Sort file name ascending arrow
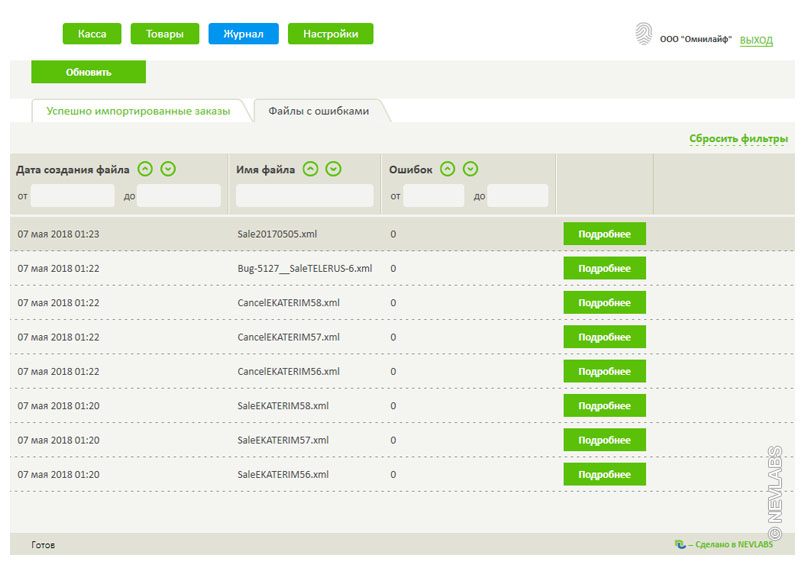The height and width of the screenshot is (565, 805). point(311,169)
